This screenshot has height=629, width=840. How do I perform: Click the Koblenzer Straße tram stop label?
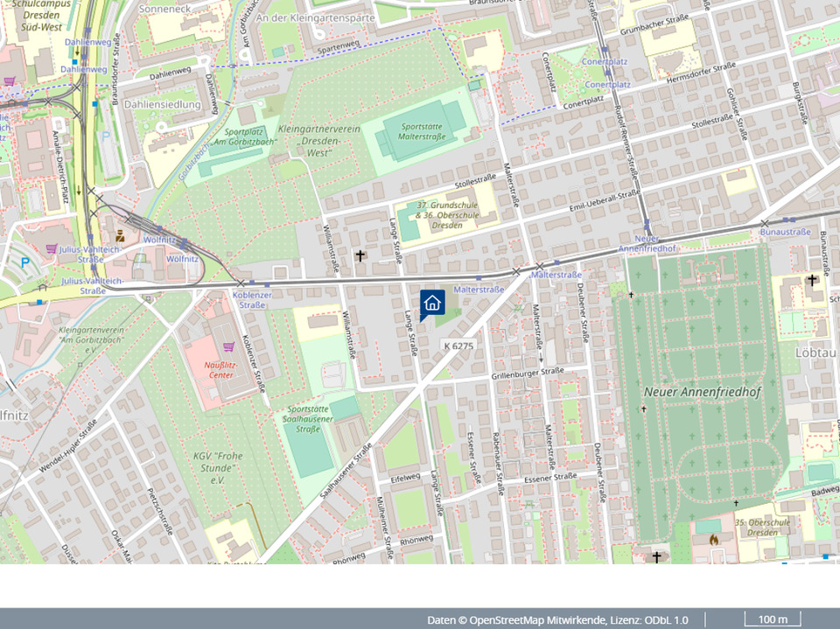[x=252, y=300]
